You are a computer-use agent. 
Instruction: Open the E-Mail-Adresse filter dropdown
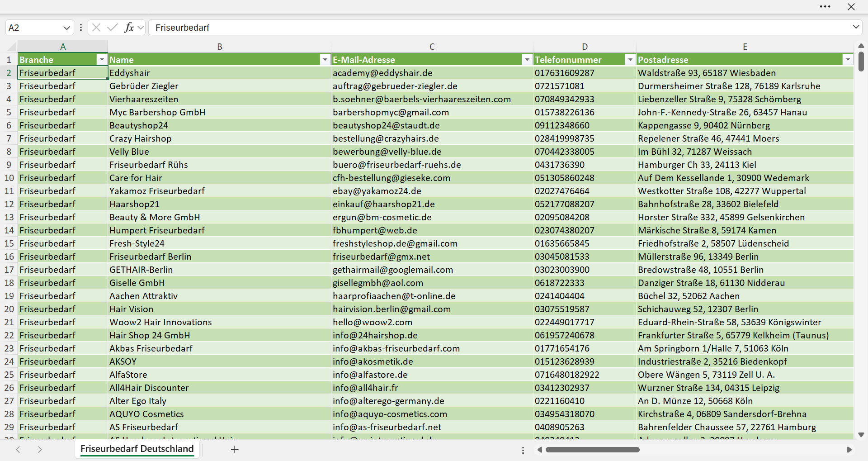point(527,60)
